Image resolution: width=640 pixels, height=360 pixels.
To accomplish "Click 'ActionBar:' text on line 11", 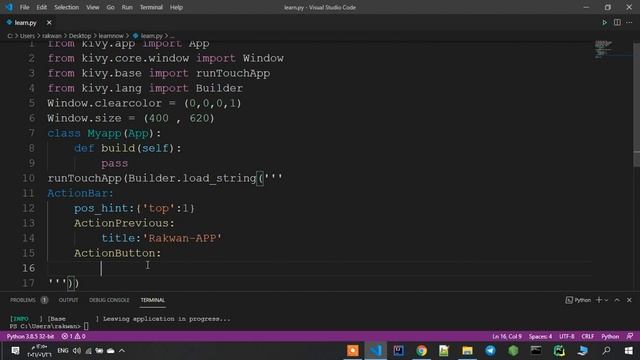I will click(x=80, y=193).
